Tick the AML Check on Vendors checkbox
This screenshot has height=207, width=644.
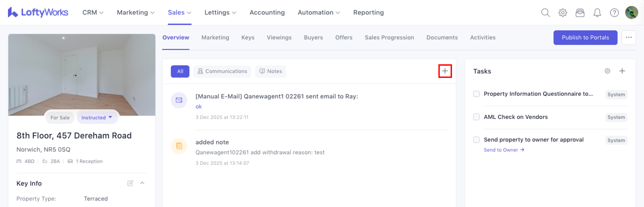click(x=476, y=117)
